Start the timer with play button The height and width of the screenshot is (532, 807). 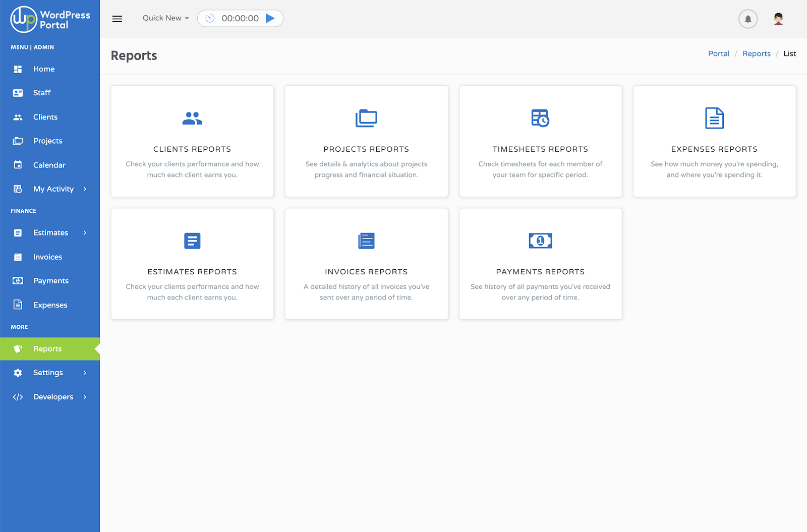point(270,18)
